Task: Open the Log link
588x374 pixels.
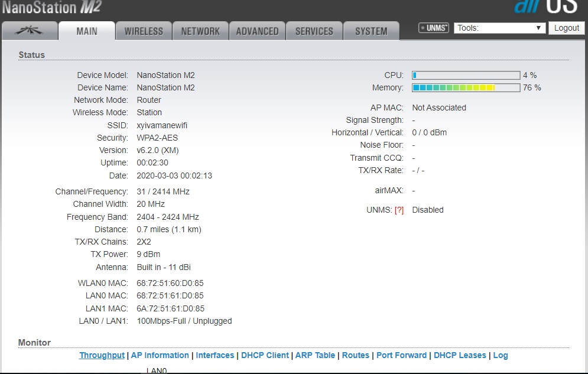Action: pyautogui.click(x=501, y=355)
